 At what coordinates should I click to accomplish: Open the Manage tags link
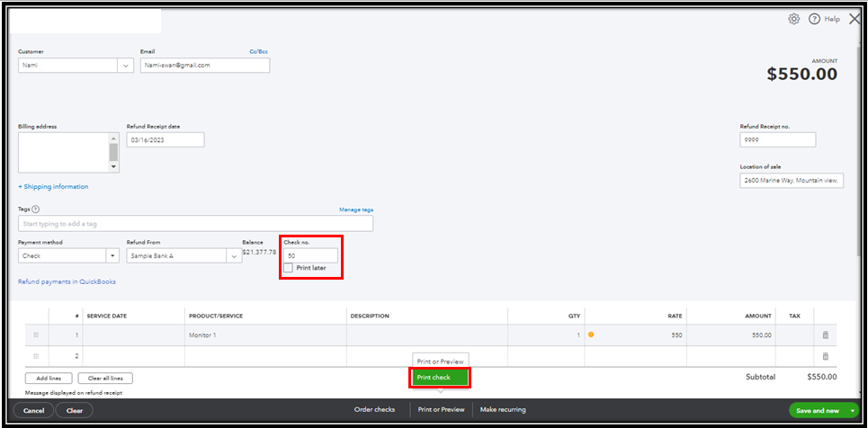pyautogui.click(x=356, y=210)
